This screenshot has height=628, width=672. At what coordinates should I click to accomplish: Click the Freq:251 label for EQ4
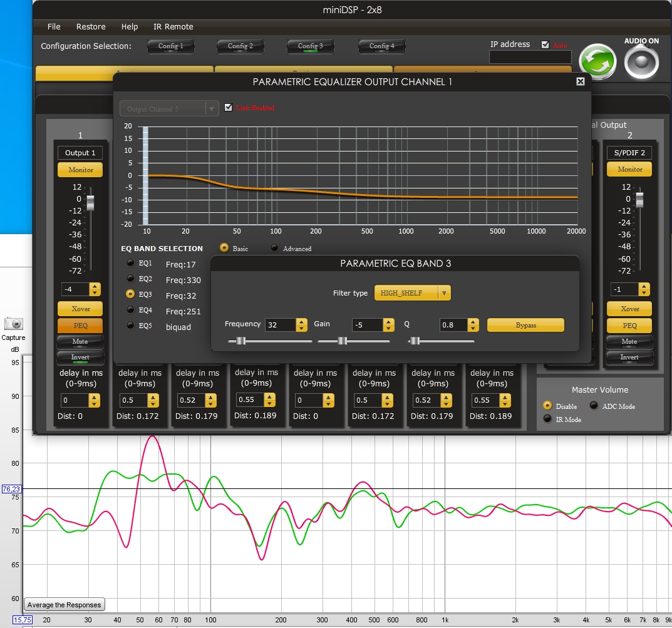184,311
